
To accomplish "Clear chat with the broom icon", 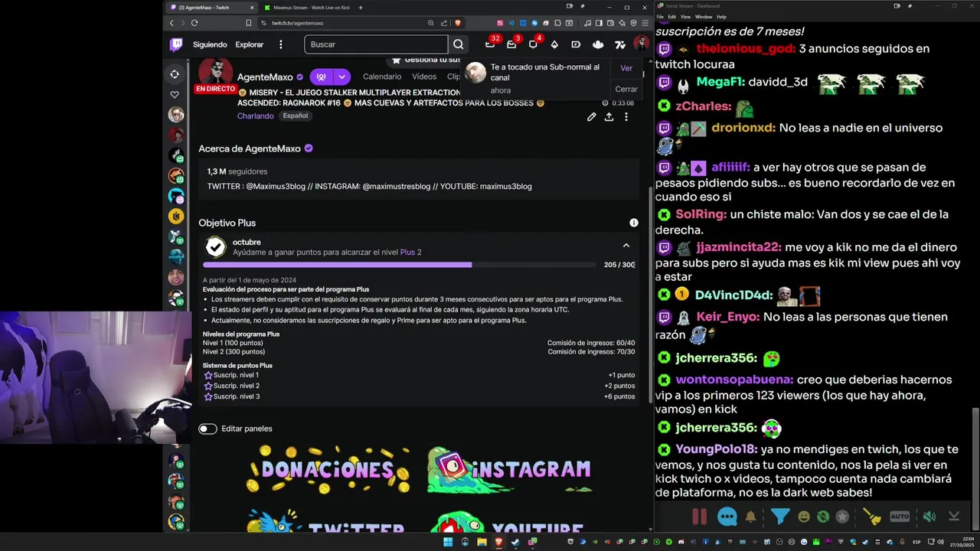I will coord(871,517).
